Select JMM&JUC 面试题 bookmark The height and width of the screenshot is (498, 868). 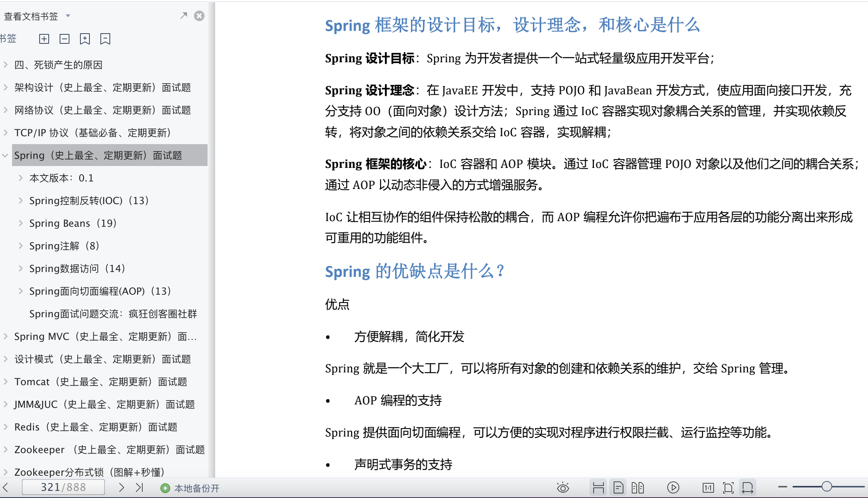[105, 404]
